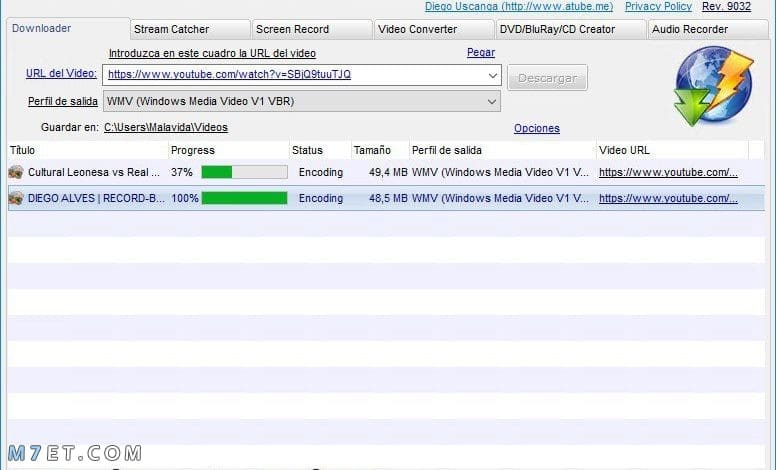Click the Perfil de salida label link
776x470 pixels.
click(x=63, y=101)
